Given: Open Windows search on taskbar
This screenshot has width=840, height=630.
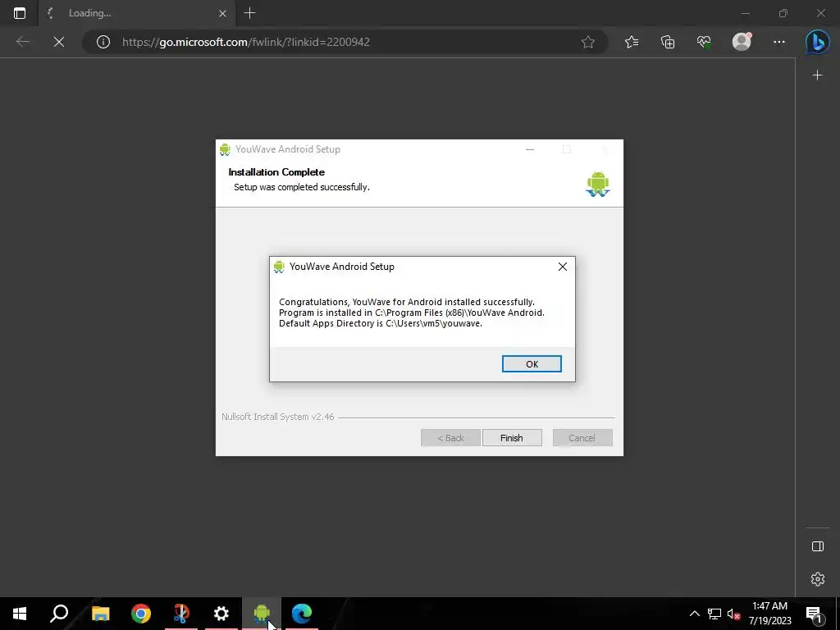Looking at the screenshot, I should [59, 614].
